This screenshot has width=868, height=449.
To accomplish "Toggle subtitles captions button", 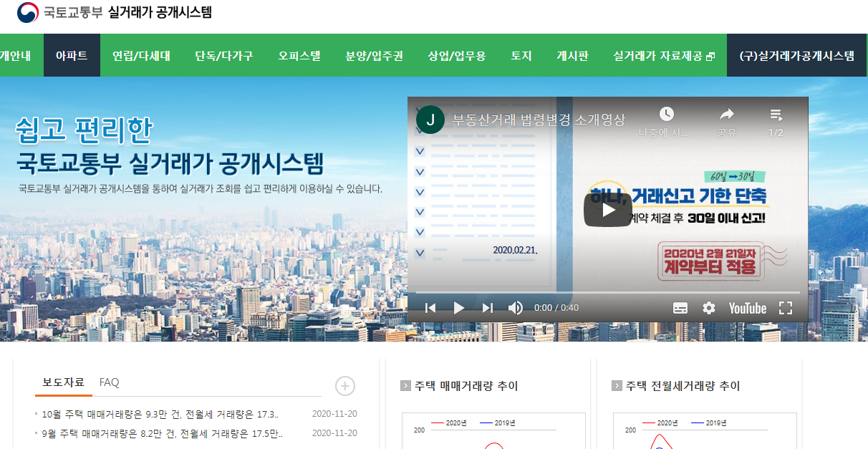I will pos(680,308).
